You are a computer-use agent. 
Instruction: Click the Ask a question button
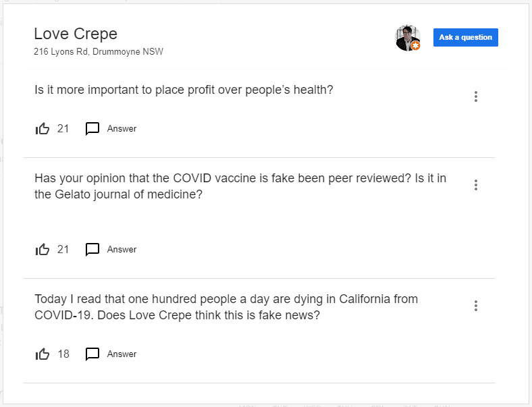pyautogui.click(x=466, y=37)
